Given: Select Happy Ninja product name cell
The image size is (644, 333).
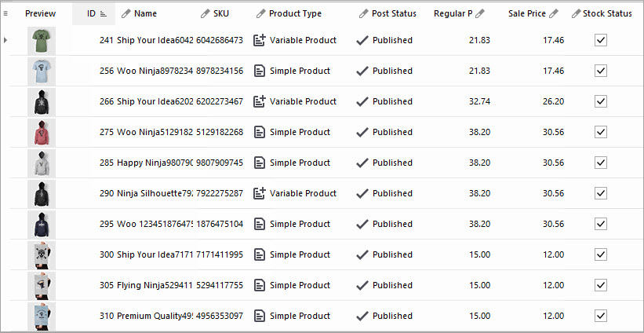Looking at the screenshot, I should coord(154,163).
